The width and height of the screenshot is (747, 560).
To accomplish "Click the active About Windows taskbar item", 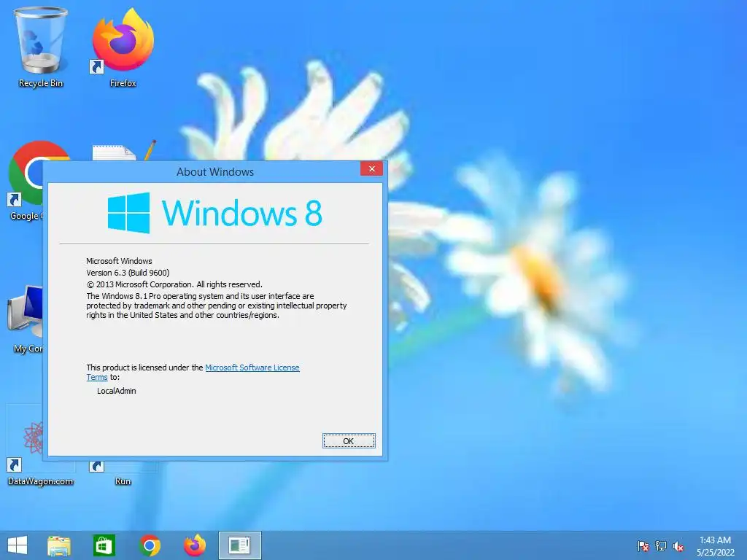I will click(x=239, y=545).
